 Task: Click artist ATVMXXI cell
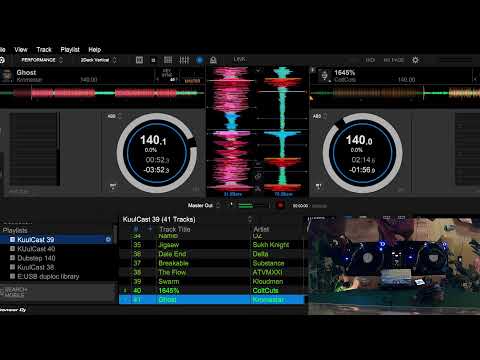[x=267, y=272]
